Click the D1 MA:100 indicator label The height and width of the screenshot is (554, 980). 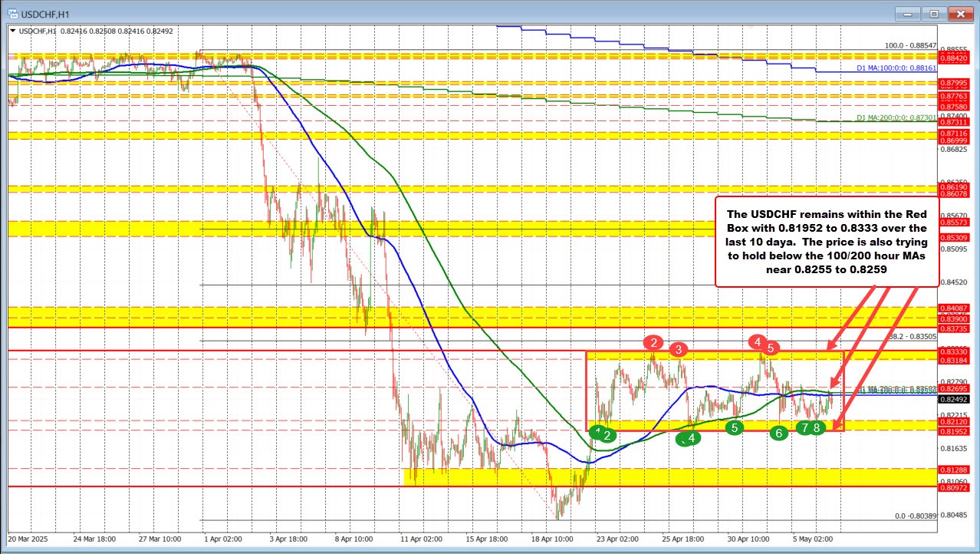pyautogui.click(x=896, y=68)
